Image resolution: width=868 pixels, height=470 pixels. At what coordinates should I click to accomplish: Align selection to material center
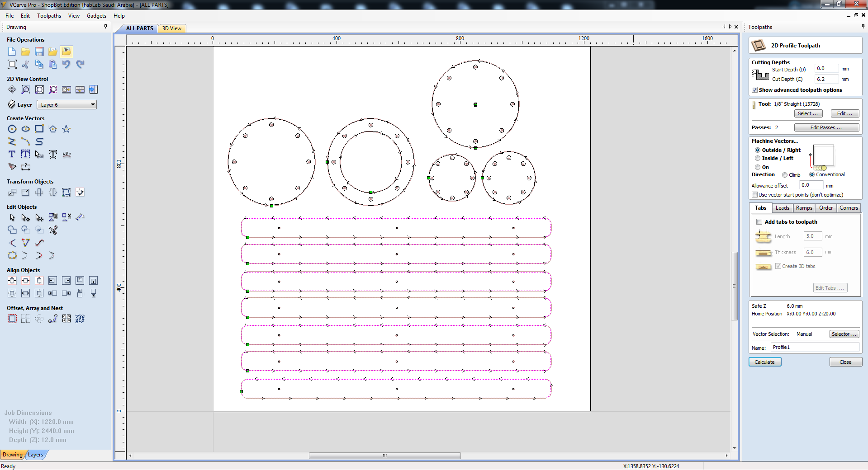point(12,281)
